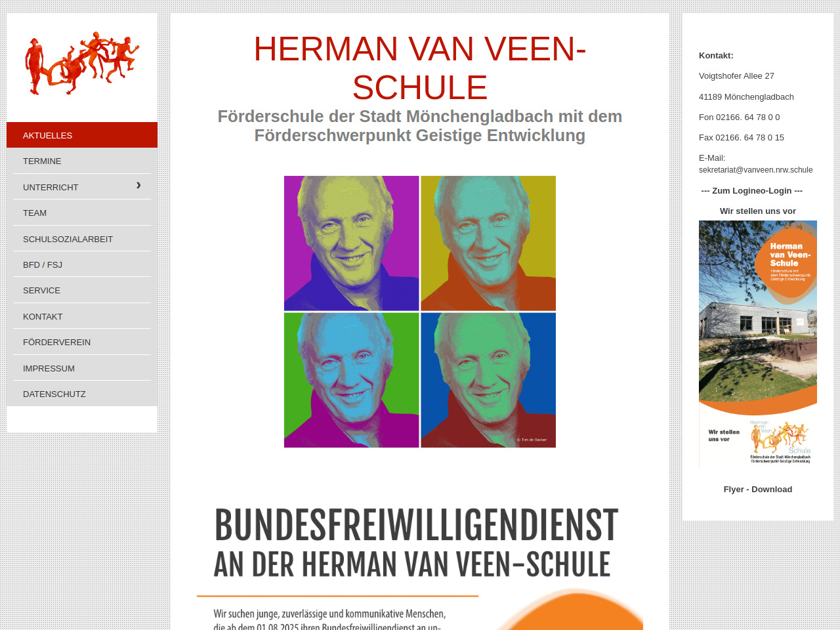Click the Flyer - Download link

[757, 489]
